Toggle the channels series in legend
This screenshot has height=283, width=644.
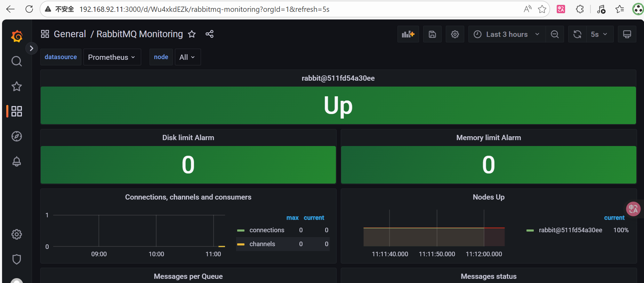[262, 244]
